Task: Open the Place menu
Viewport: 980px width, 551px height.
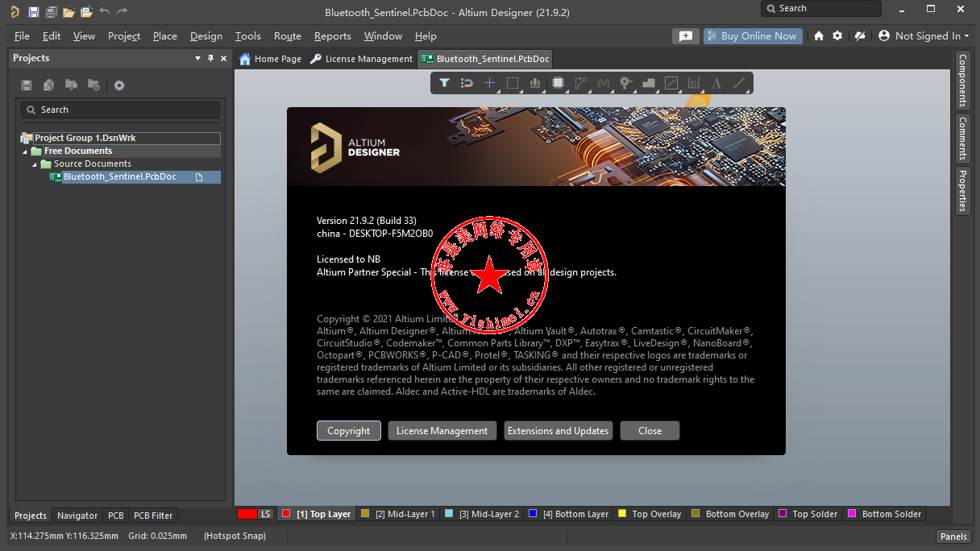Action: click(165, 36)
